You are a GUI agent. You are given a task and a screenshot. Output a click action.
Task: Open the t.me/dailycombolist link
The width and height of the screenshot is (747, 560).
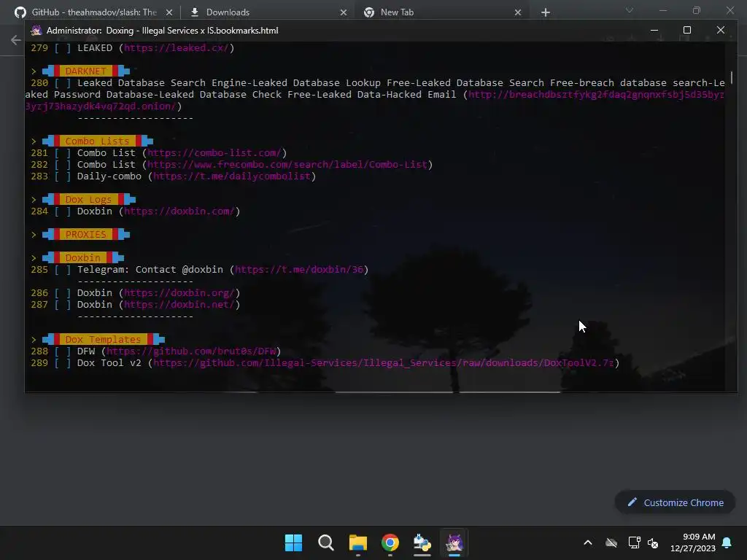point(232,176)
